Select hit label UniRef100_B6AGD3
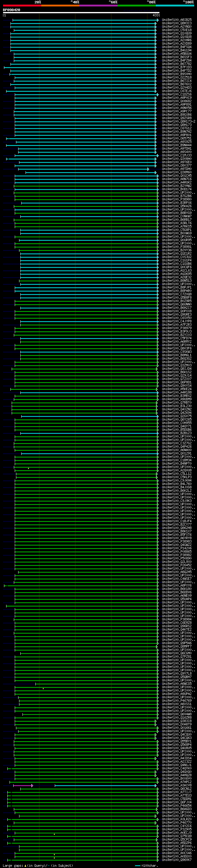 [176, 809]
